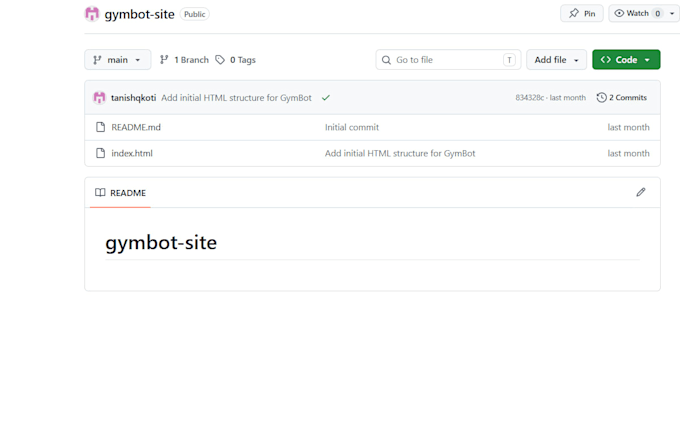Click the T shortcut key hint
The height and width of the screenshot is (429, 680).
pyautogui.click(x=509, y=60)
